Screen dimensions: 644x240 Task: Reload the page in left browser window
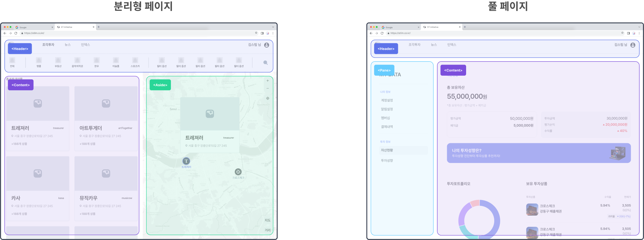click(16, 33)
